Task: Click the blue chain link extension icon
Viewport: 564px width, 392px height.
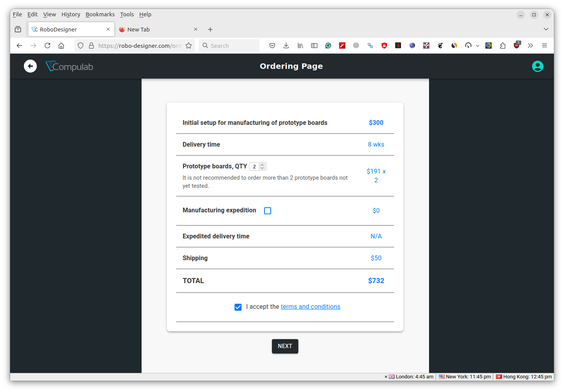Action: 370,45
